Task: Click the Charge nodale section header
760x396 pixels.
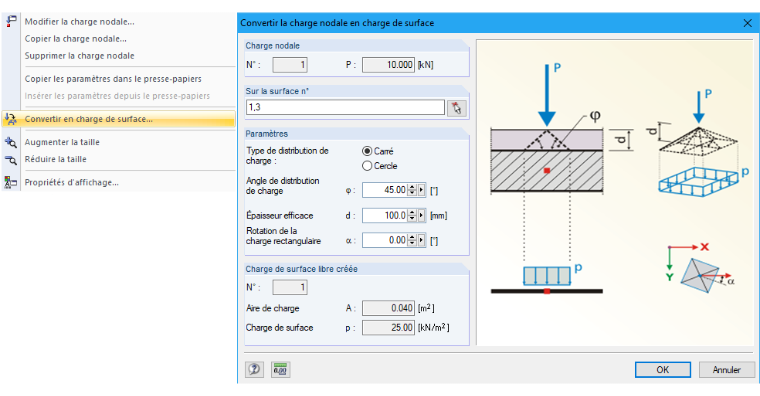Action: point(357,46)
